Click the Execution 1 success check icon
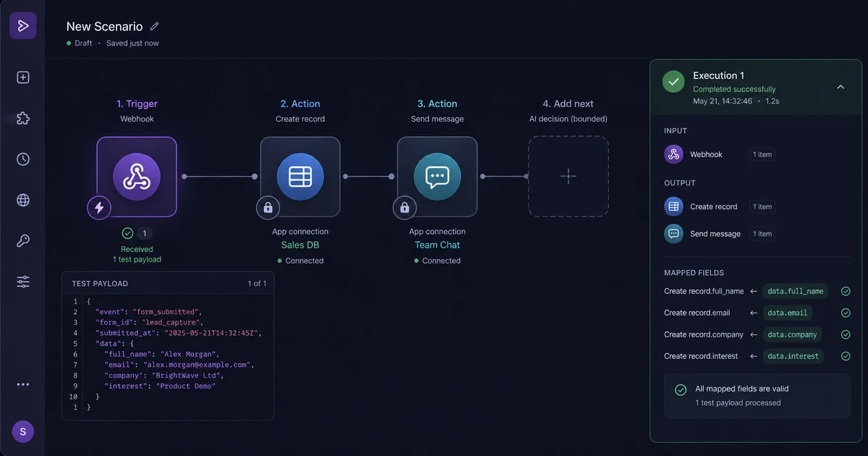Viewport: 868px width, 456px height. [673, 82]
